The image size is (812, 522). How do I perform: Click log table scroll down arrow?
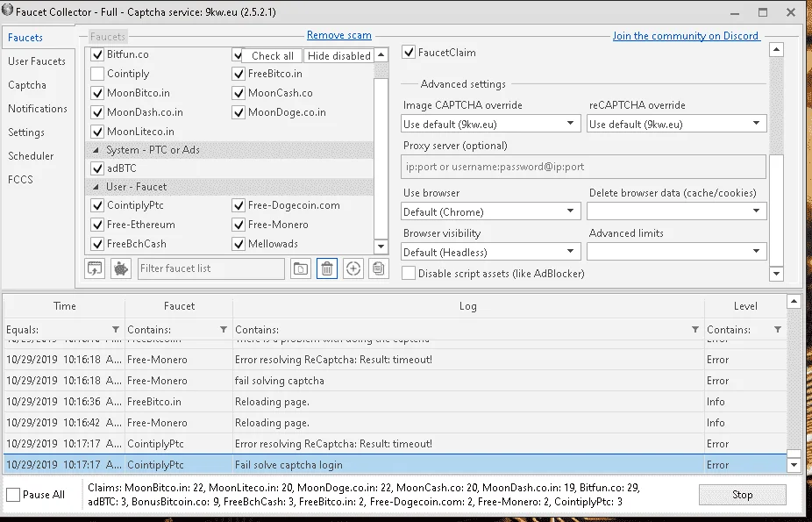(x=794, y=465)
